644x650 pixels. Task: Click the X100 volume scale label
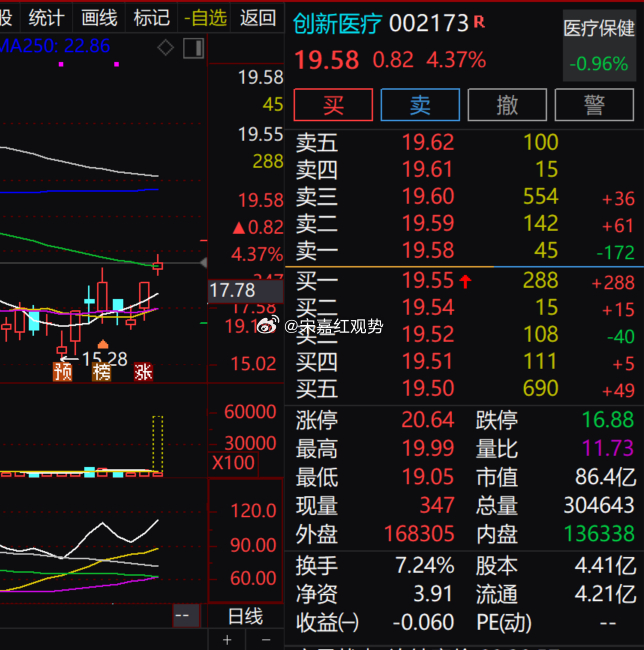point(233,463)
